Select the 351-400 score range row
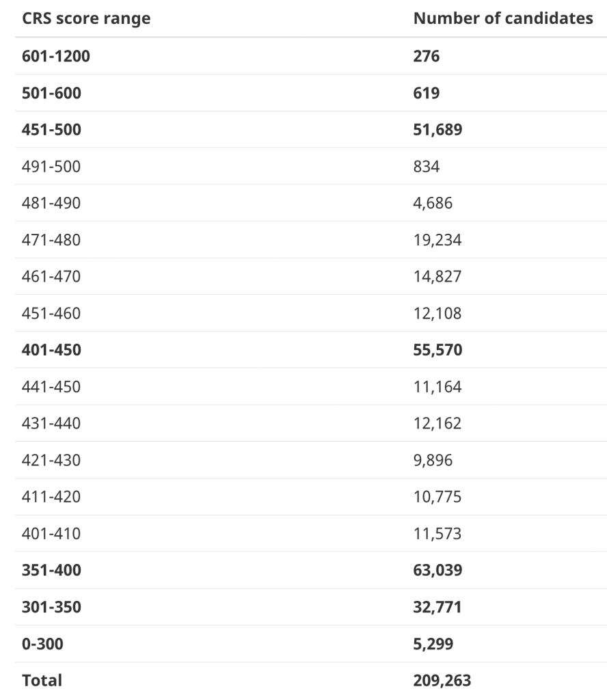The width and height of the screenshot is (607, 700). [311, 570]
